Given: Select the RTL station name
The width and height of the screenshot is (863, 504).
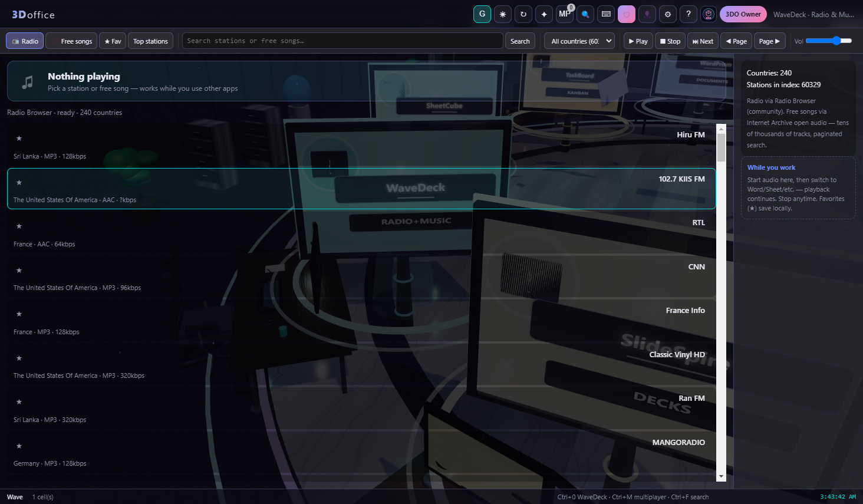Looking at the screenshot, I should pos(699,223).
